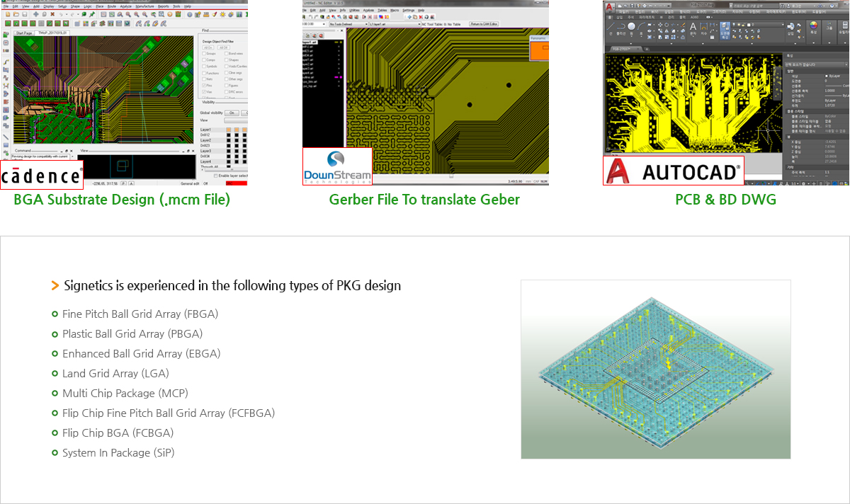Switch to the Start Page tab in Cadence
This screenshot has height=504, width=850.
point(24,33)
